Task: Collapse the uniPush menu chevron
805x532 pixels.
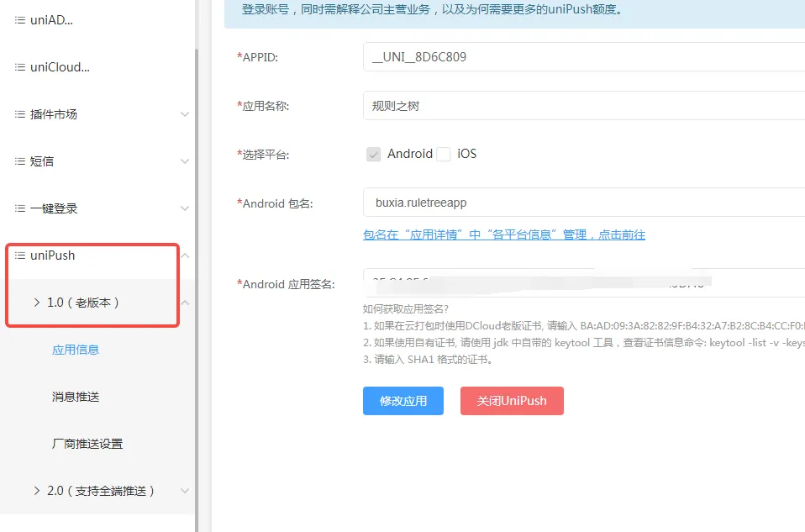Action: pyautogui.click(x=185, y=255)
